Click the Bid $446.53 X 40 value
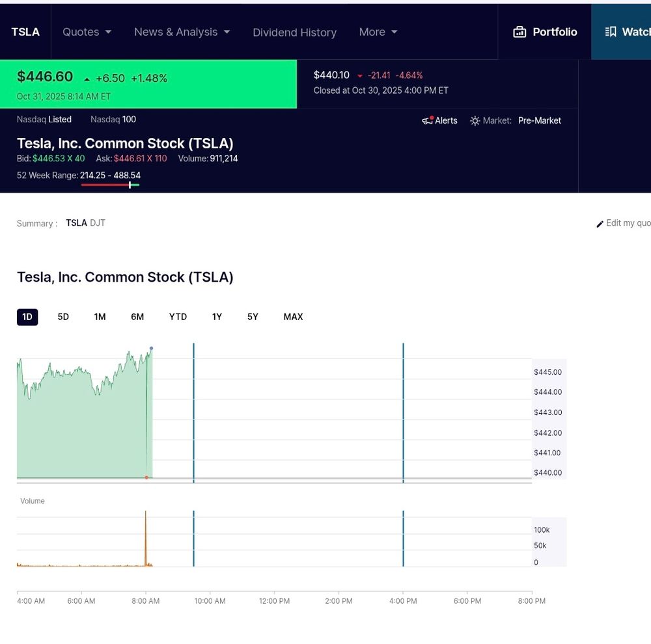 (x=59, y=159)
